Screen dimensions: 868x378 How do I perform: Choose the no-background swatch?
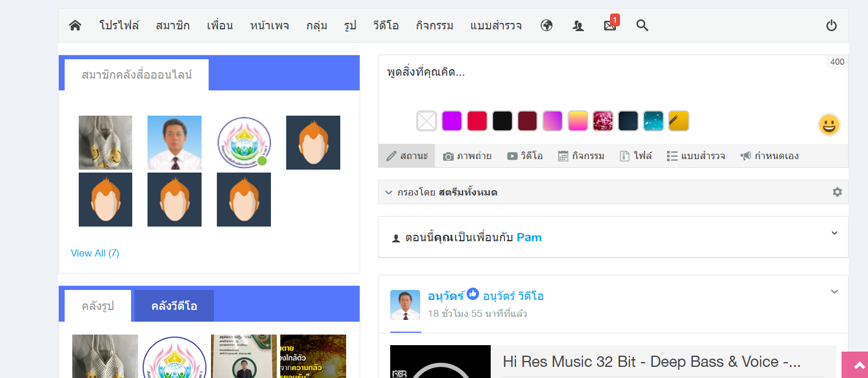[x=427, y=121]
